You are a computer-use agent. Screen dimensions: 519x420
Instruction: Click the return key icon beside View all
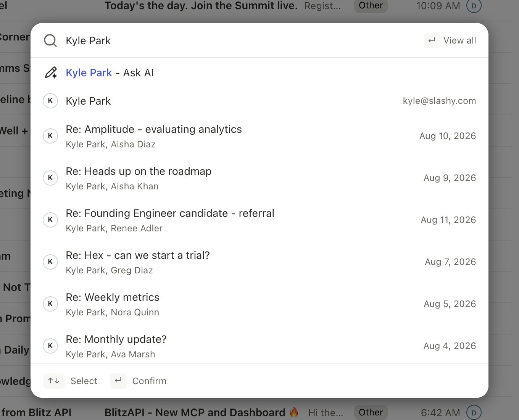[x=432, y=40]
